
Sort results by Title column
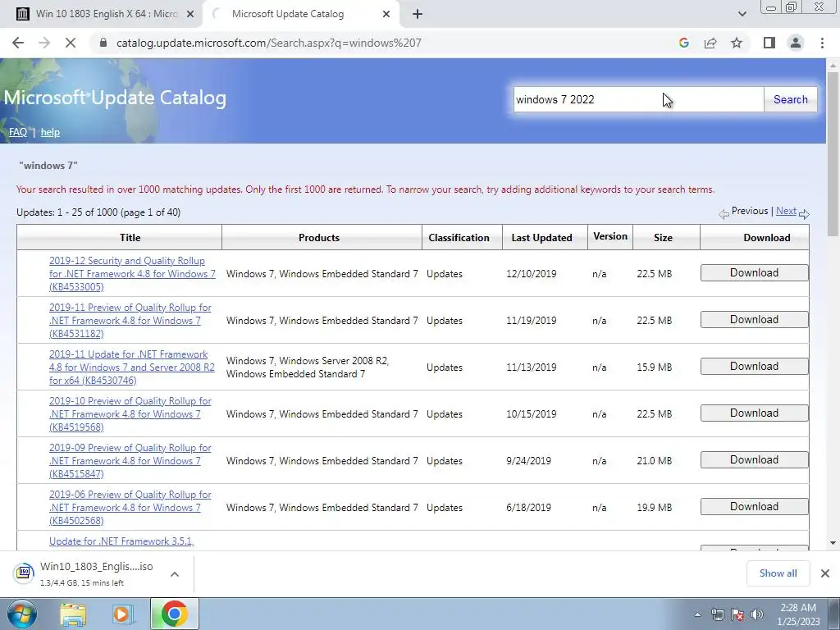(130, 237)
